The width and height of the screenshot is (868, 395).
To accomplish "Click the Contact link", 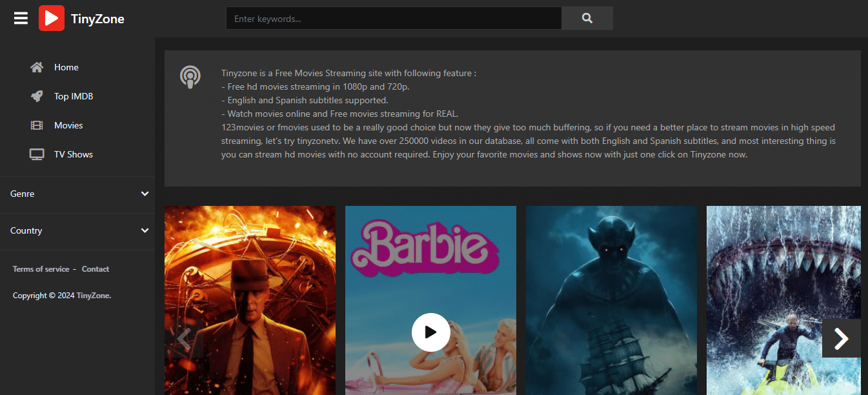I will click(96, 268).
